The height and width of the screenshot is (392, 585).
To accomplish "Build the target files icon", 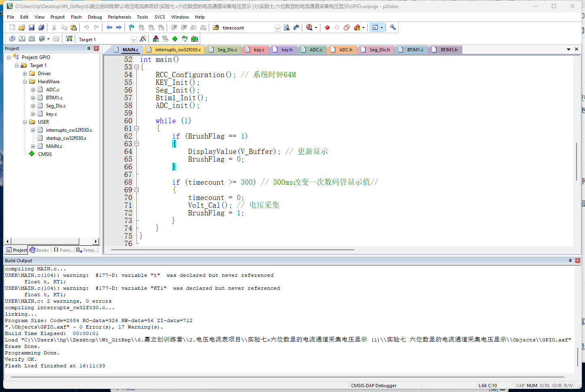I will (22, 39).
